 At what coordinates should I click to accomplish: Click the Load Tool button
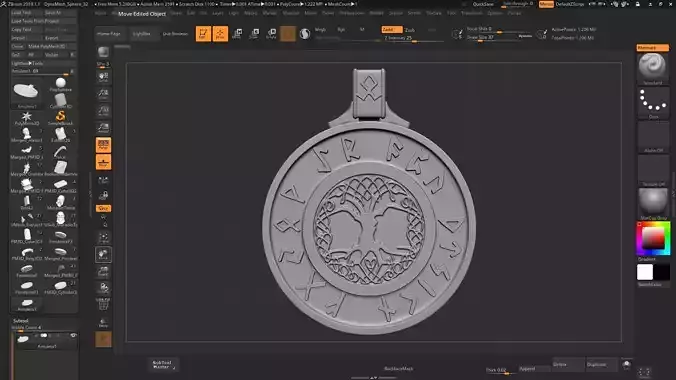point(27,13)
